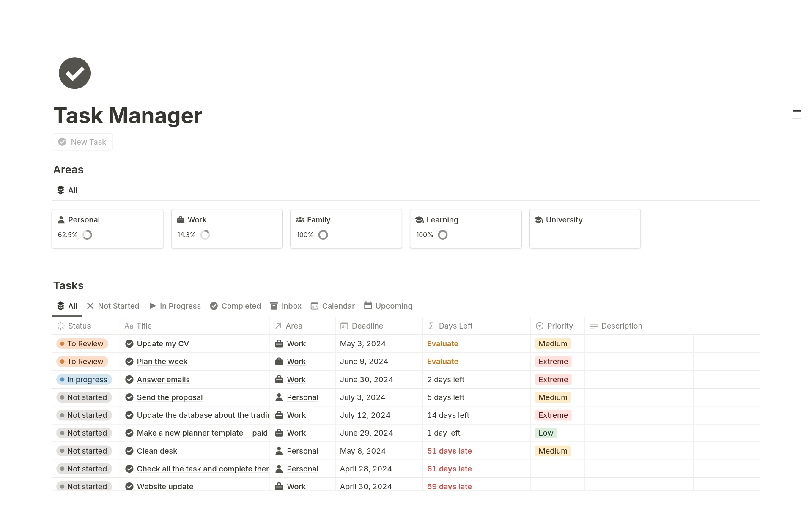Open Extreme priority dropdown for Plan the week
812x507 pixels.
point(553,362)
